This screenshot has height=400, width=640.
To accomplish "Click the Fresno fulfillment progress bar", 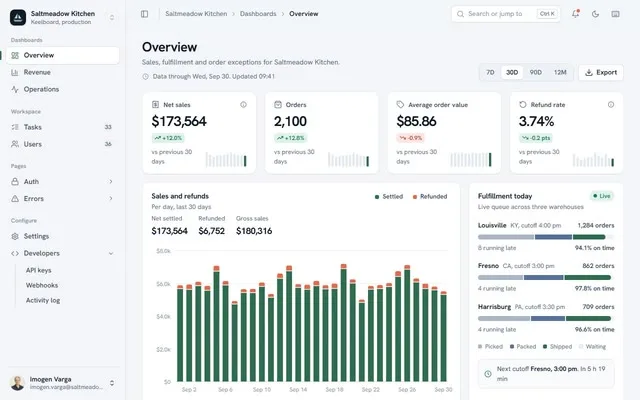I will (x=546, y=278).
